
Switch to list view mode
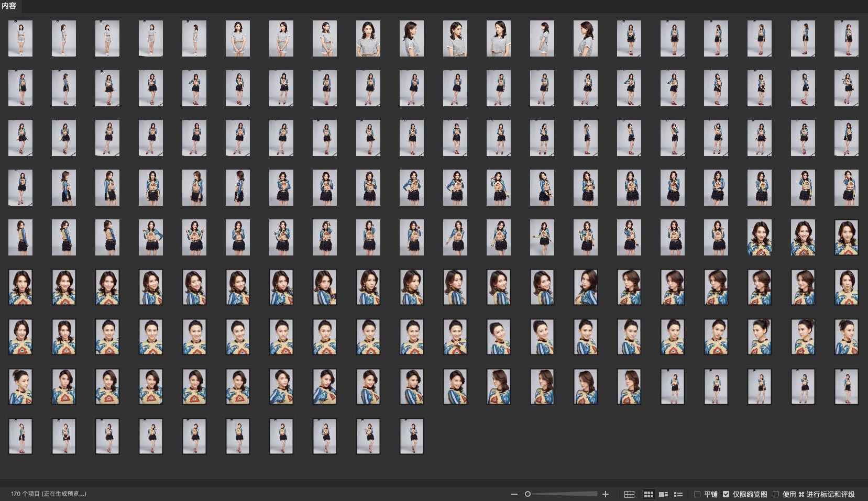click(x=678, y=494)
